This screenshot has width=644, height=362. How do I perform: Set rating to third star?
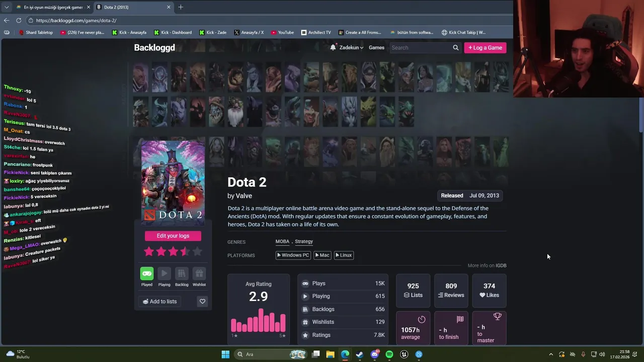pos(173,251)
